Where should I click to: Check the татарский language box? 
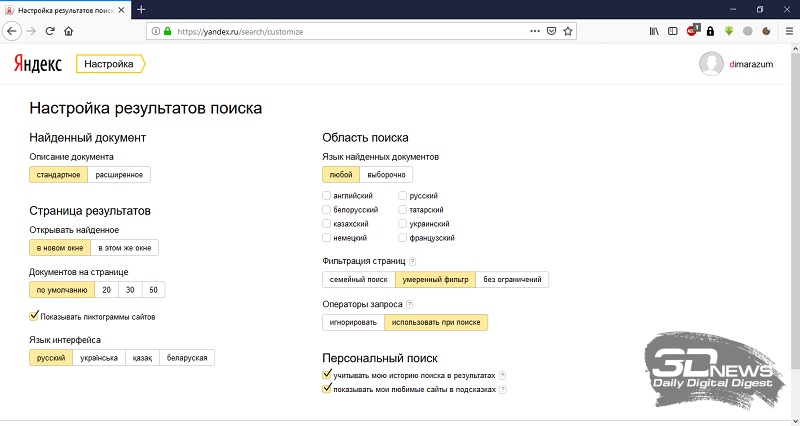[x=403, y=209]
